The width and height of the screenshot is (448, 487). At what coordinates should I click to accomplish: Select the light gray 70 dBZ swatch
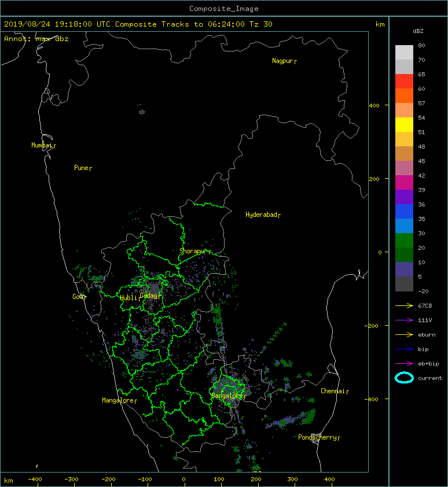(x=404, y=52)
